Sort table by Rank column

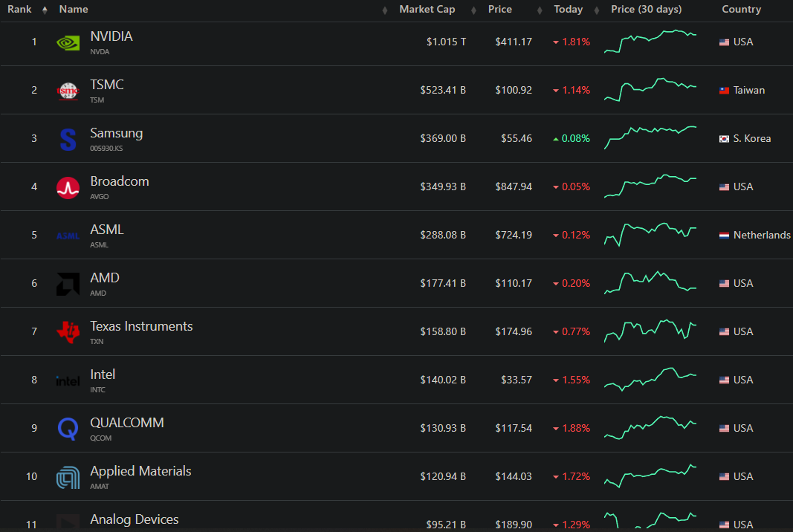(x=20, y=10)
